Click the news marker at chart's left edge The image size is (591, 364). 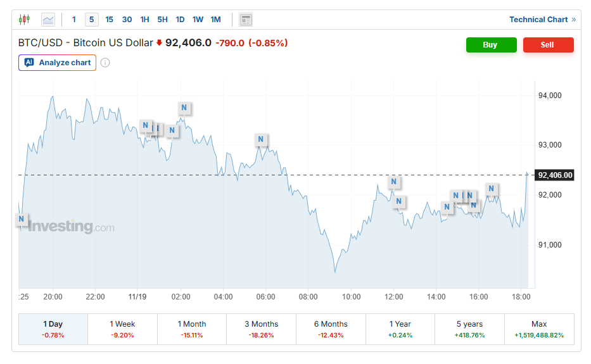22,220
